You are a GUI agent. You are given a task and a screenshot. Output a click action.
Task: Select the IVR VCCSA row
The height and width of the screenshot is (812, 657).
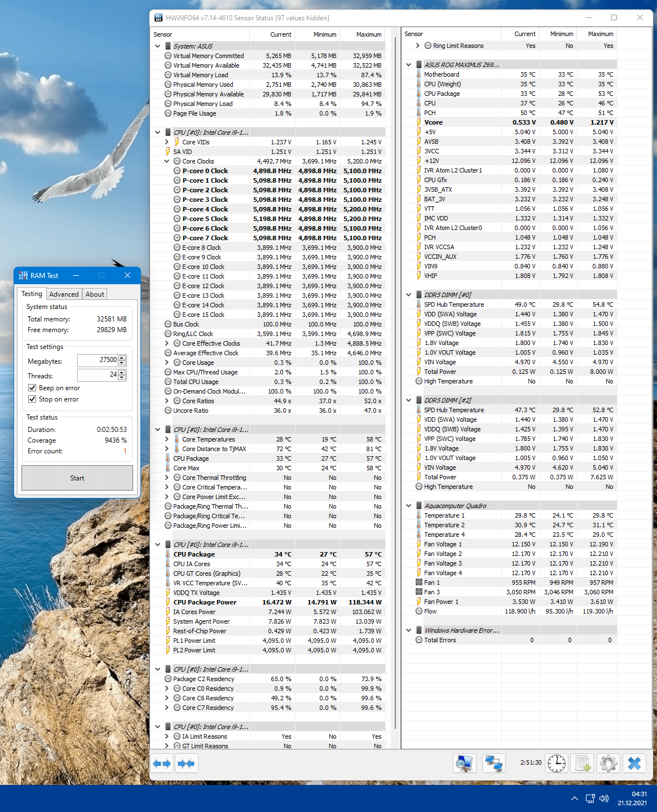point(510,247)
